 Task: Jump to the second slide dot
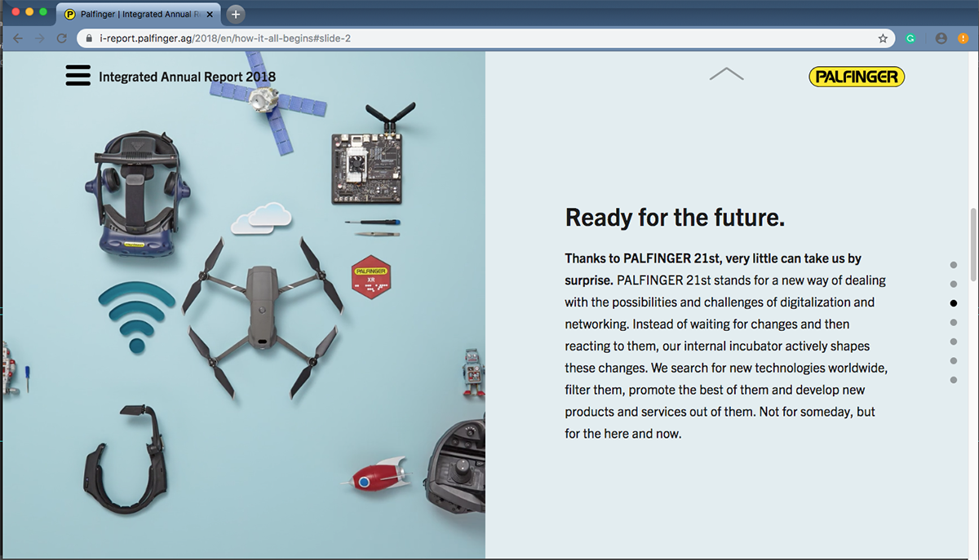(953, 284)
